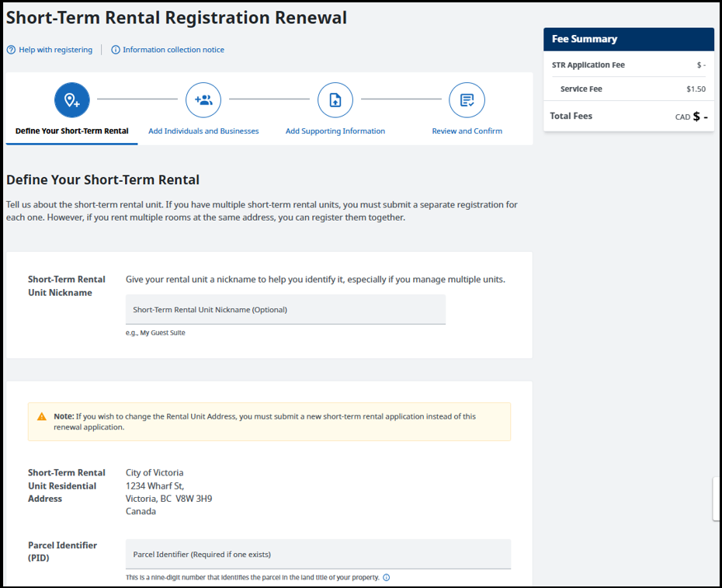Go to Add Individuals and Businesses step

[203, 130]
